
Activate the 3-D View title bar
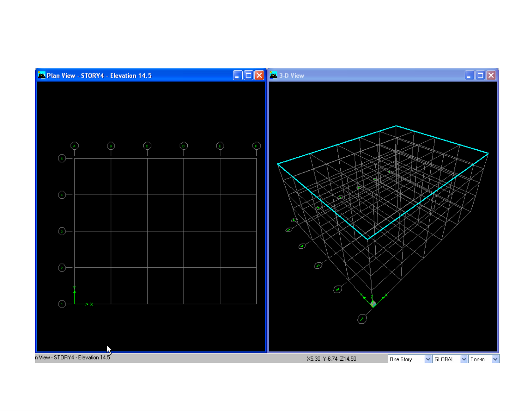pyautogui.click(x=369, y=75)
